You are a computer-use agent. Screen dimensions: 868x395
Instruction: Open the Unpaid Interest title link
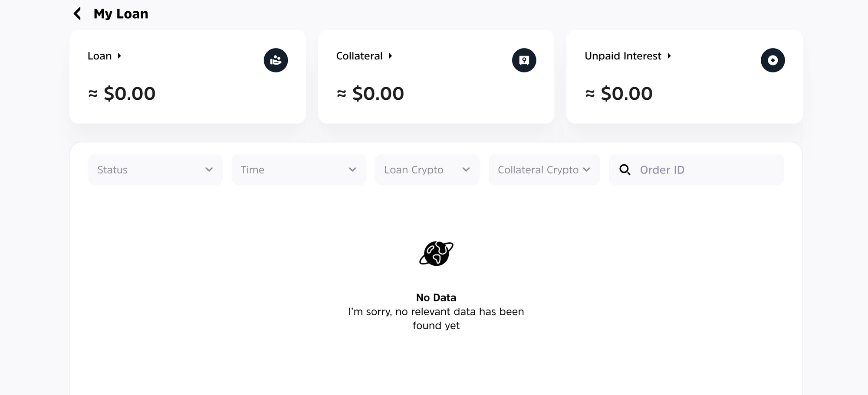tap(623, 56)
